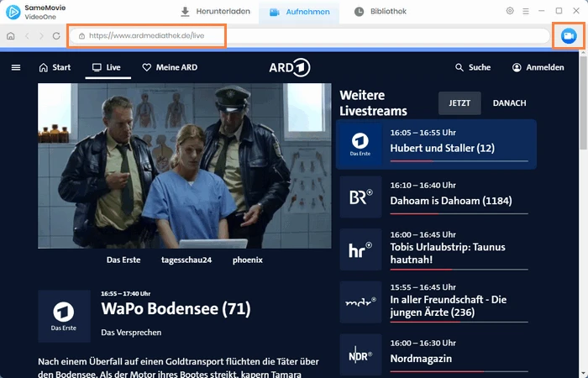Switch stream to tagesschau24
This screenshot has width=588, height=378.
point(186,260)
